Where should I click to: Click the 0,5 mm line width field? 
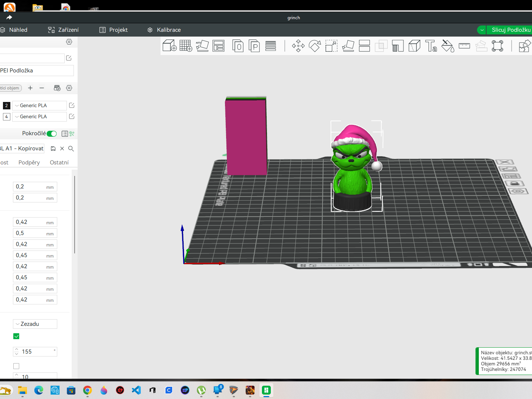[x=35, y=233]
